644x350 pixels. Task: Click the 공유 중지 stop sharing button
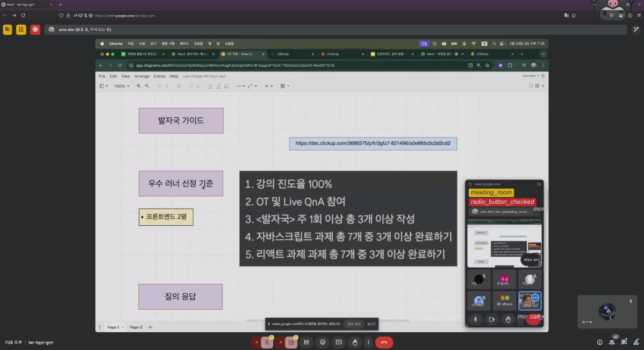354,324
